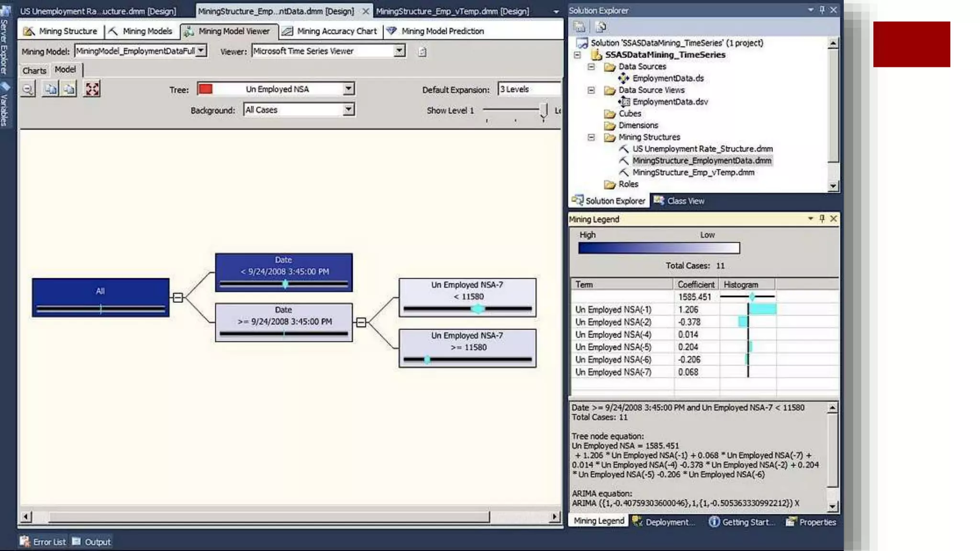Screen dimensions: 980x551
Task: Click the size-to-fit red arrows icon
Action: [92, 89]
